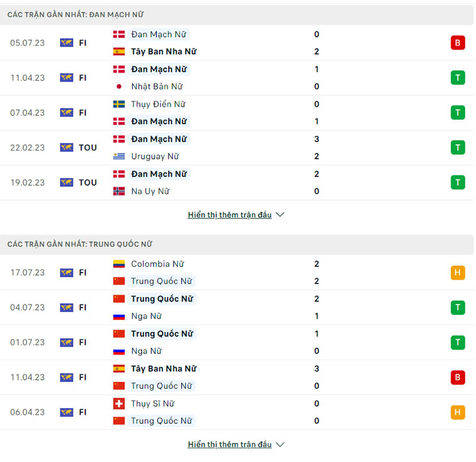This screenshot has height=462, width=476.
Task: Click the orange H badge for 17.07.23 match
Action: coord(458,273)
